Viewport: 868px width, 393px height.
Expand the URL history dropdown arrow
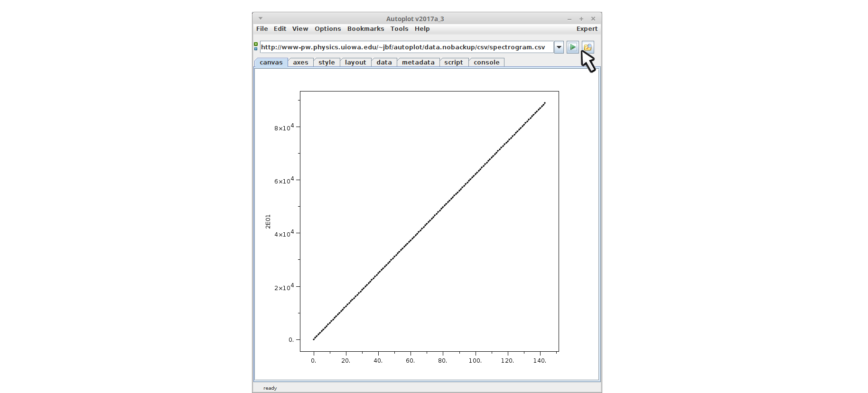point(559,47)
